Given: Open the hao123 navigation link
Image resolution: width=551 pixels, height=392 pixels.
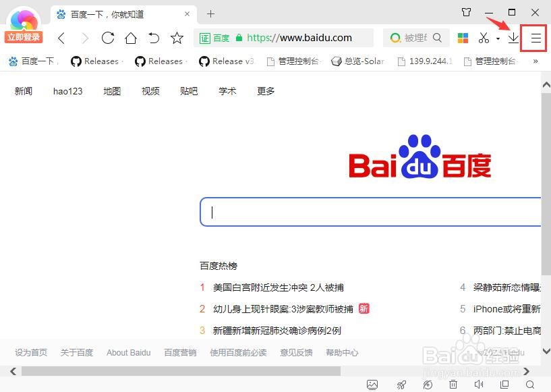Looking at the screenshot, I should (x=68, y=91).
